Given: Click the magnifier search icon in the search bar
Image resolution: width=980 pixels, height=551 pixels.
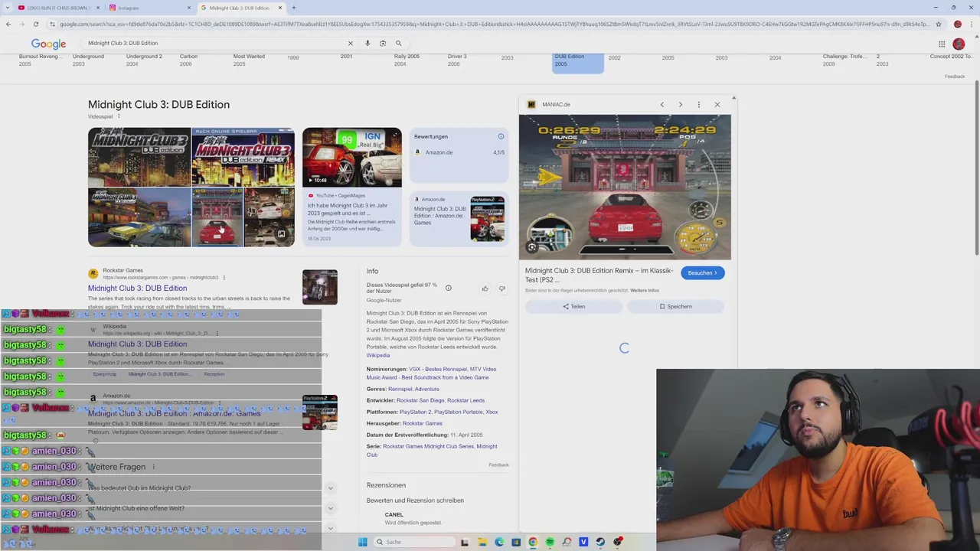Looking at the screenshot, I should pyautogui.click(x=398, y=44).
